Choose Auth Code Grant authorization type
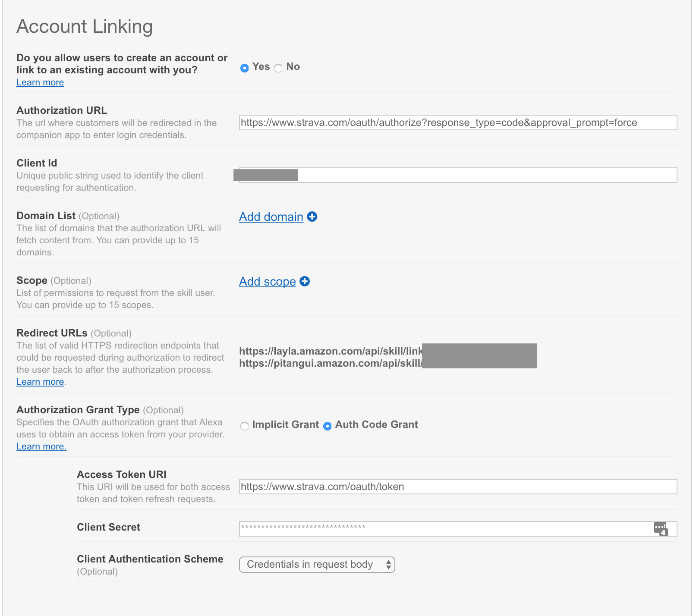 tap(328, 426)
